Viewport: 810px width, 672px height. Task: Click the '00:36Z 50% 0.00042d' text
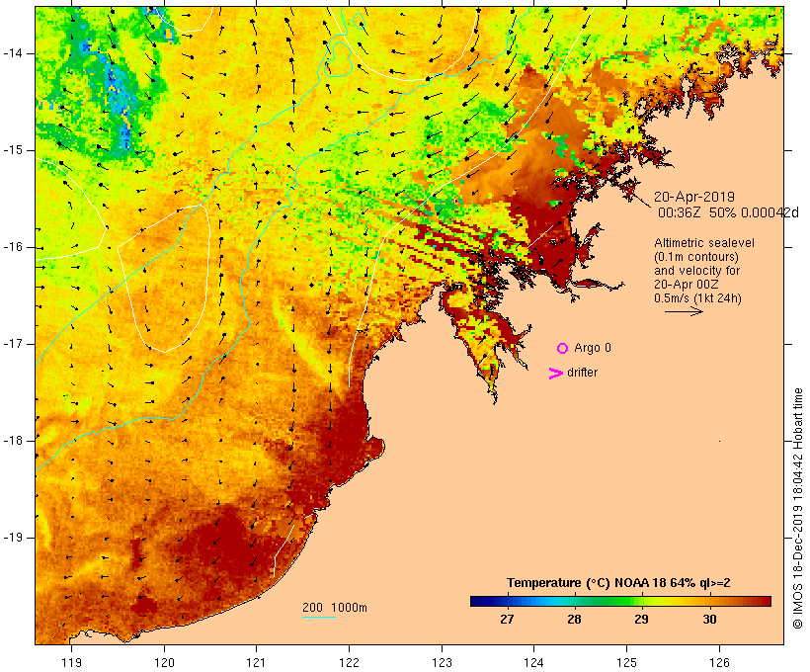pyautogui.click(x=728, y=212)
